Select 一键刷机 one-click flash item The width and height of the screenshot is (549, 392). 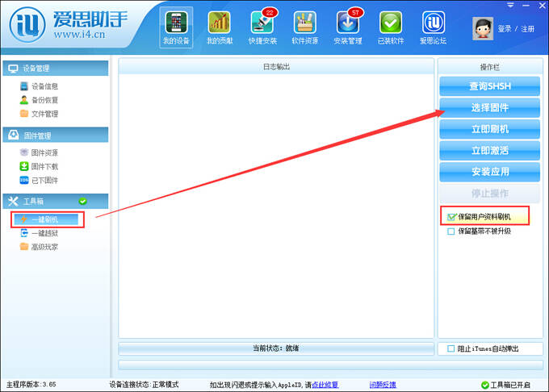(47, 219)
